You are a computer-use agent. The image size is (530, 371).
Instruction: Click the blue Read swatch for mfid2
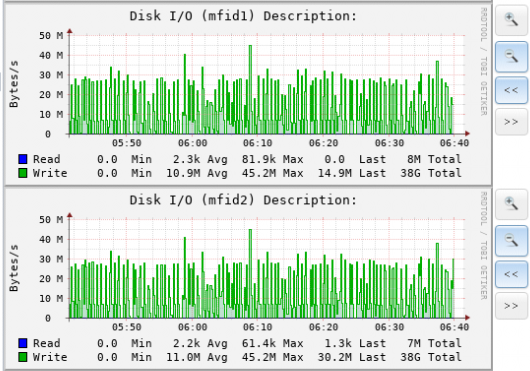coord(23,343)
